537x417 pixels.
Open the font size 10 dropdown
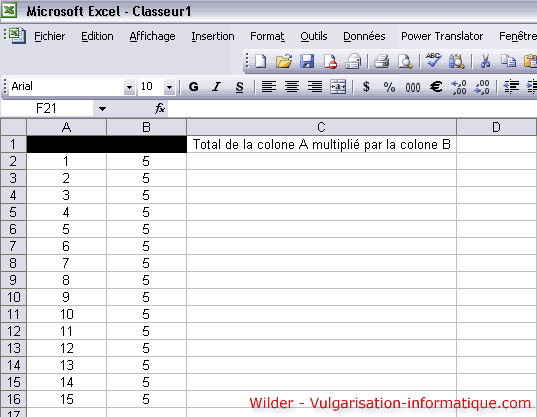click(169, 87)
